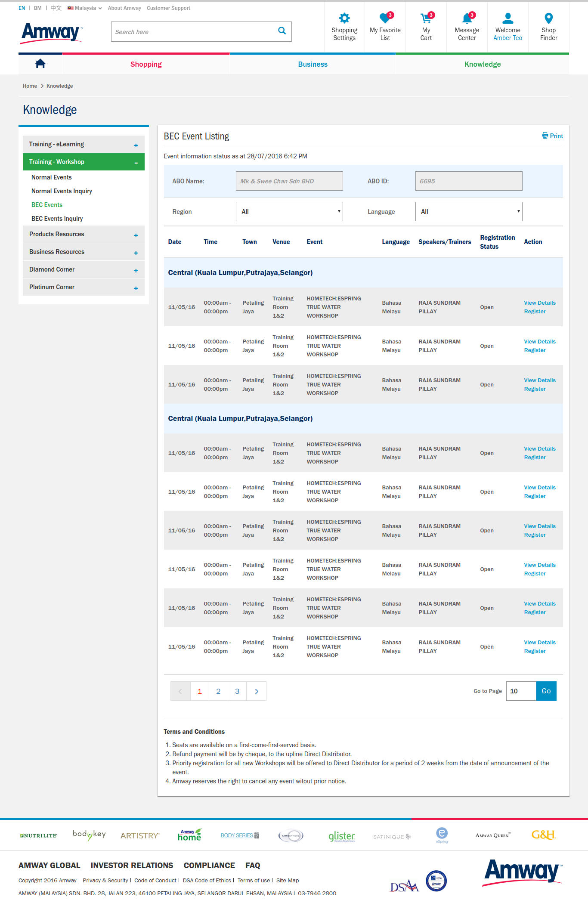Open the Business tab
Image resolution: width=588 pixels, height=906 pixels.
(313, 64)
